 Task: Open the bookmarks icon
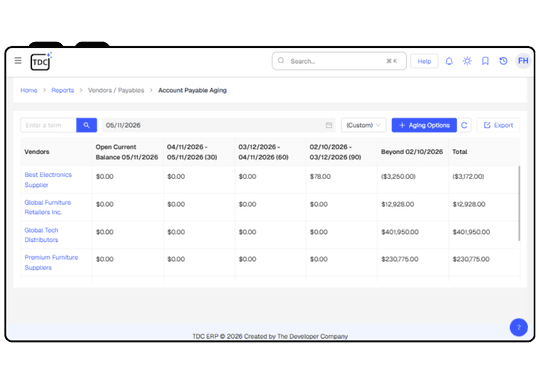click(485, 61)
